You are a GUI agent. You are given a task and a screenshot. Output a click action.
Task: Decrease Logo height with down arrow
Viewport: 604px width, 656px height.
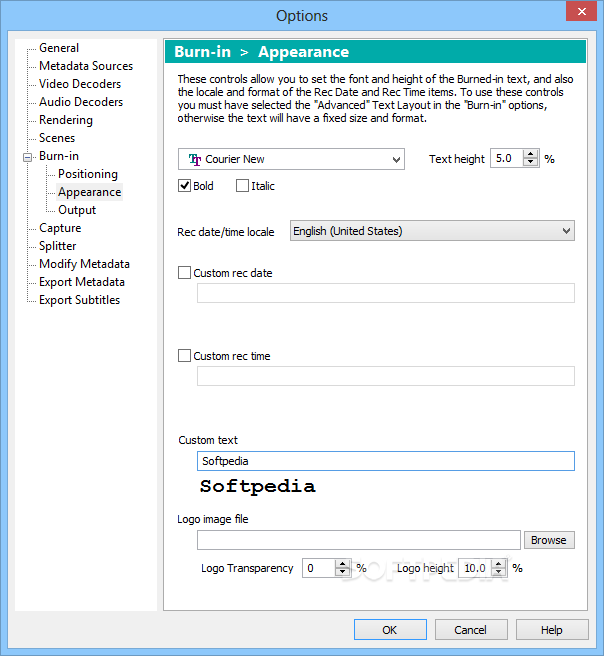click(499, 572)
